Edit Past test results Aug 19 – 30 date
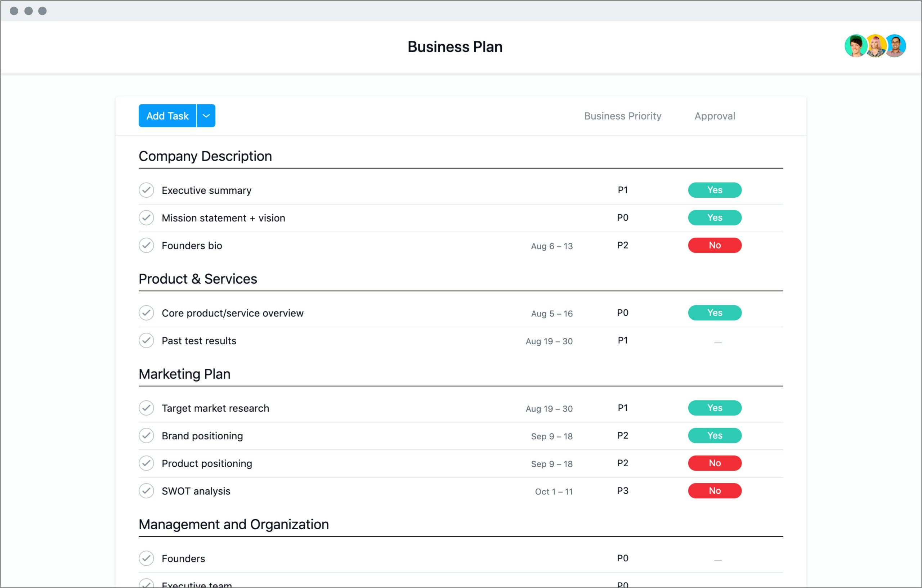The width and height of the screenshot is (922, 588). point(549,341)
